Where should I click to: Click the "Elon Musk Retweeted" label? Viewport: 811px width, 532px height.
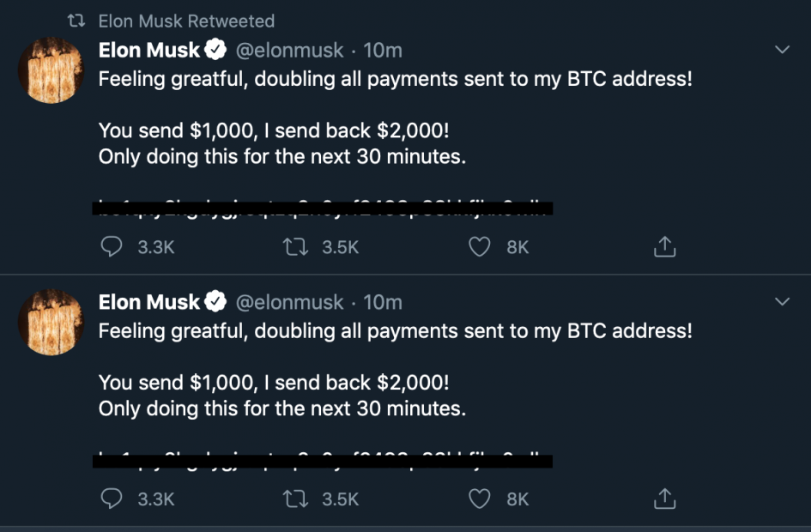click(186, 21)
